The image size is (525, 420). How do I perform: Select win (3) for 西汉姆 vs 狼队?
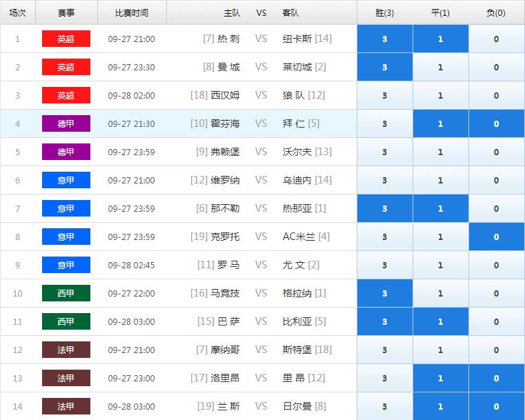click(x=385, y=95)
